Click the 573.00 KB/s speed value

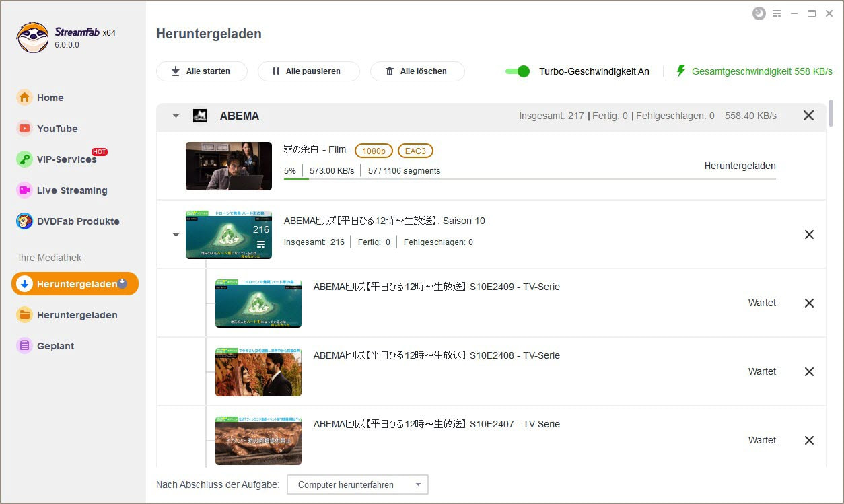click(332, 171)
